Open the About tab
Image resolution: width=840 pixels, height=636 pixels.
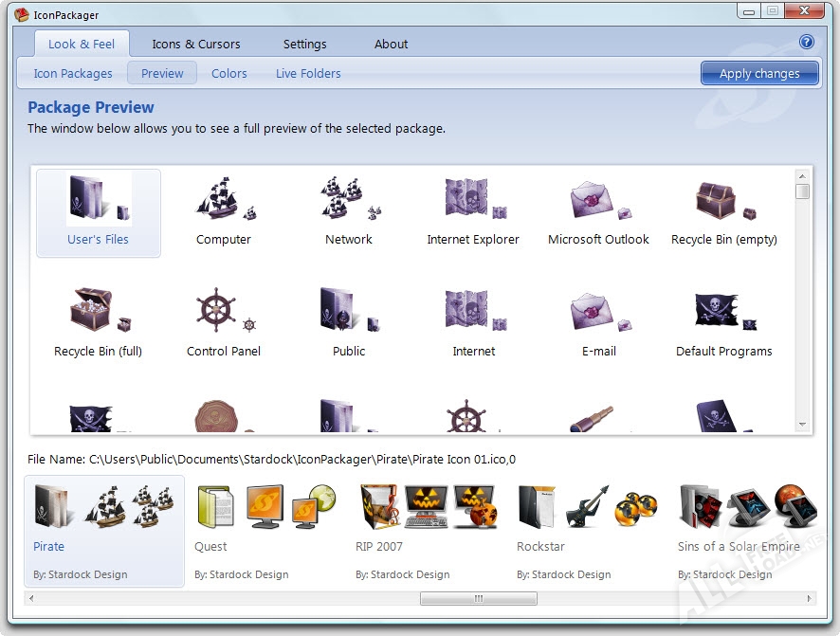click(x=391, y=44)
